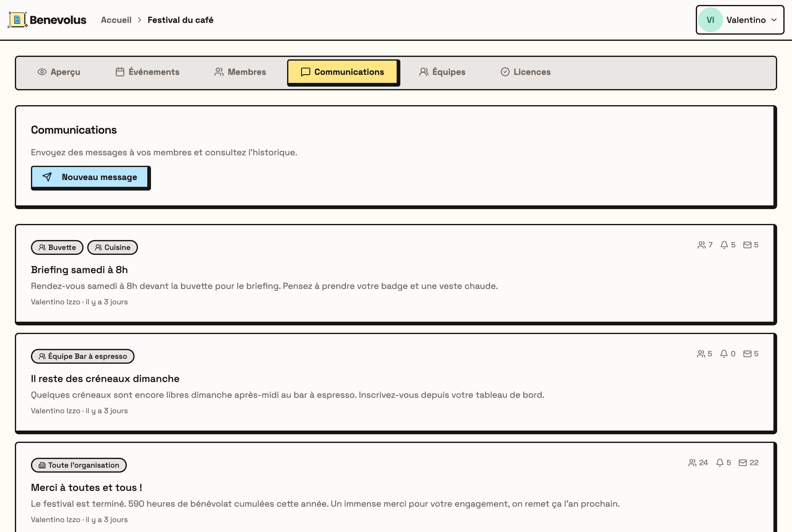Click the breadcrumb chevron separator
The image size is (792, 532).
click(x=140, y=20)
